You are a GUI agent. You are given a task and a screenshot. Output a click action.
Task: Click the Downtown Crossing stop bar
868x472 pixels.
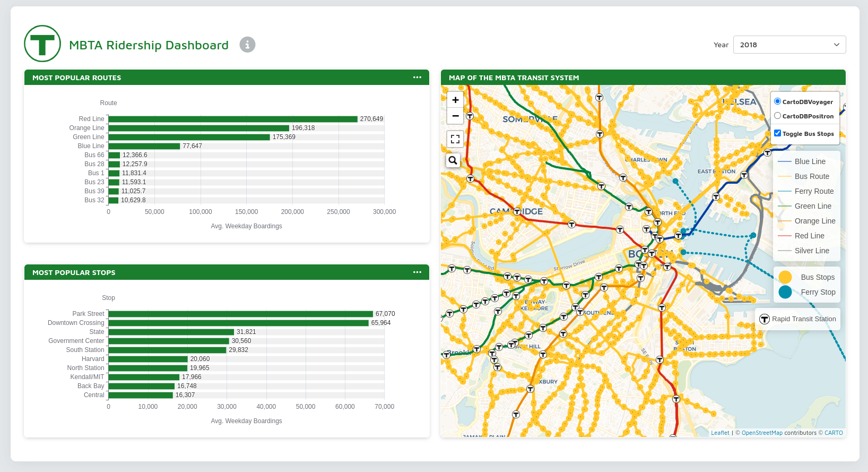coord(239,323)
